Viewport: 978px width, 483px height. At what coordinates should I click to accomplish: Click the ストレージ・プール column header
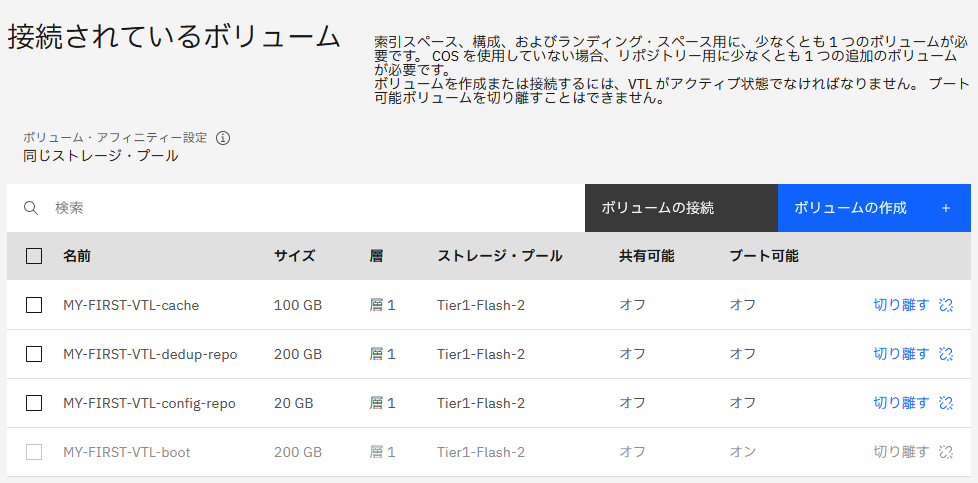coord(499,256)
